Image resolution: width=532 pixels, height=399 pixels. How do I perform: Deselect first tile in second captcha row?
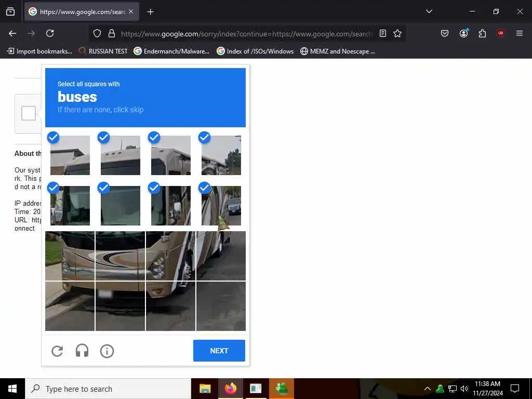click(70, 206)
